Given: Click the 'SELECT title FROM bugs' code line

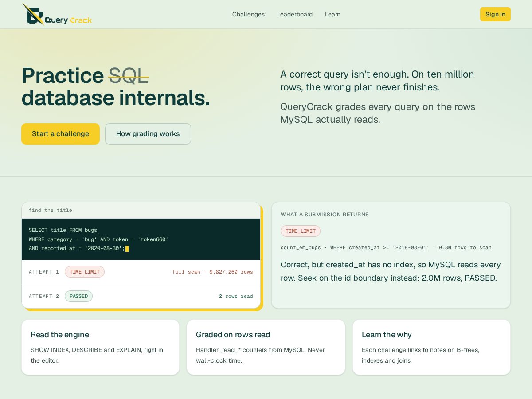Looking at the screenshot, I should (x=63, y=230).
